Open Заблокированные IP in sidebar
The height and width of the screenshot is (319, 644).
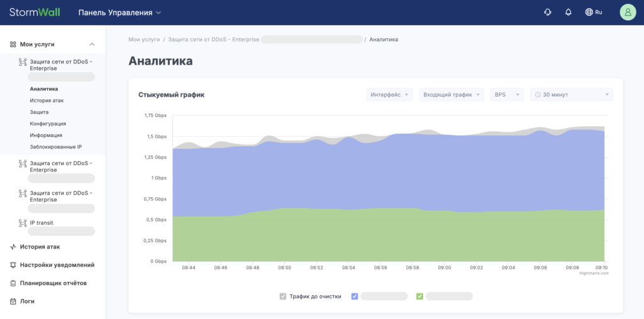click(x=56, y=147)
